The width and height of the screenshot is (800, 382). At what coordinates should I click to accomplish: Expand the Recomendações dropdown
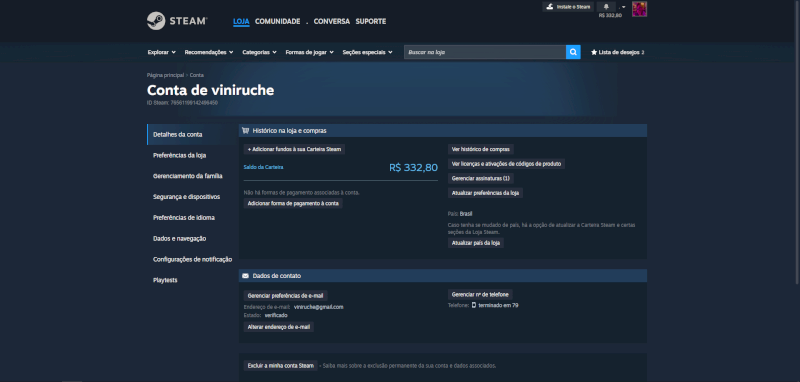tap(209, 52)
